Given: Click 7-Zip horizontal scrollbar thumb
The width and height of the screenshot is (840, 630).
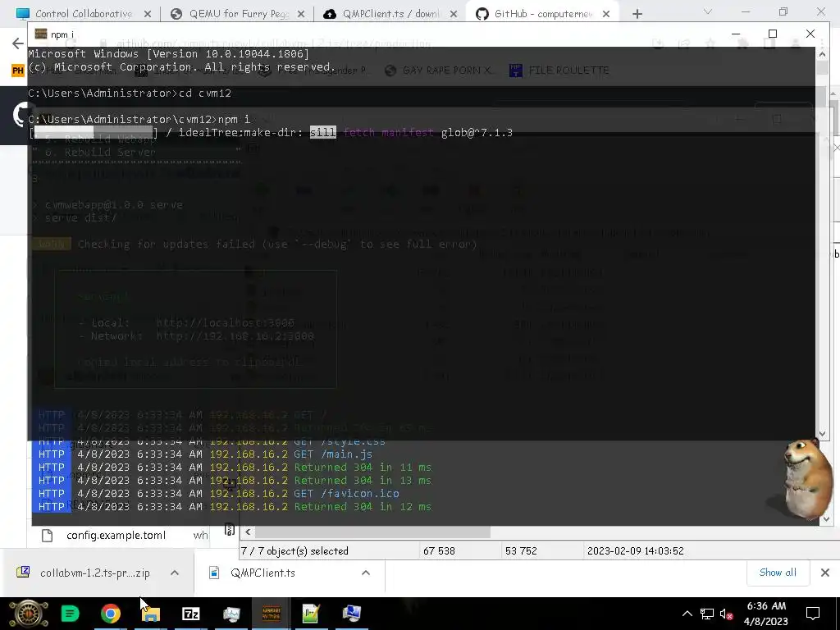Looking at the screenshot, I should coord(372,532).
